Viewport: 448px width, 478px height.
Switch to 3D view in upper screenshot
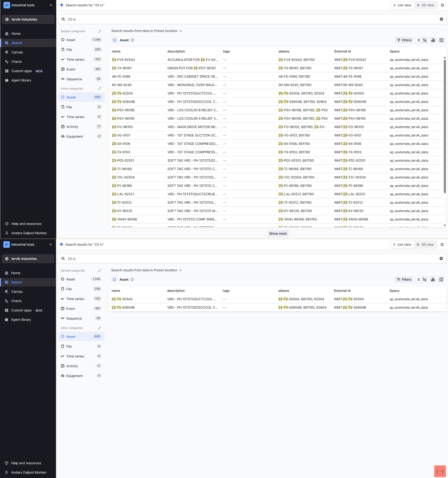pyautogui.click(x=425, y=5)
